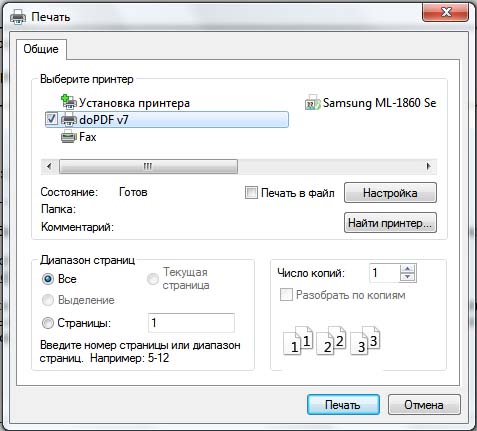Viewport: 477px width, 431px height.
Task: Choose the Страницы radio button
Action: 48,323
